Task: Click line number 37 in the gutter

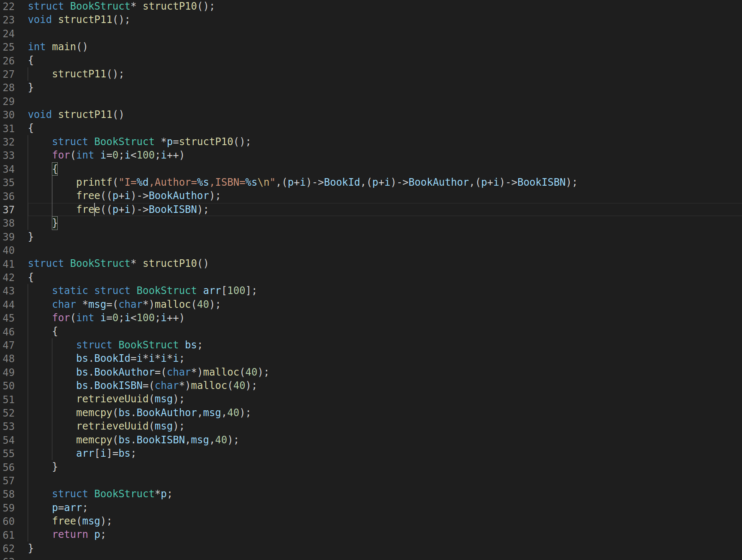Action: 9,210
